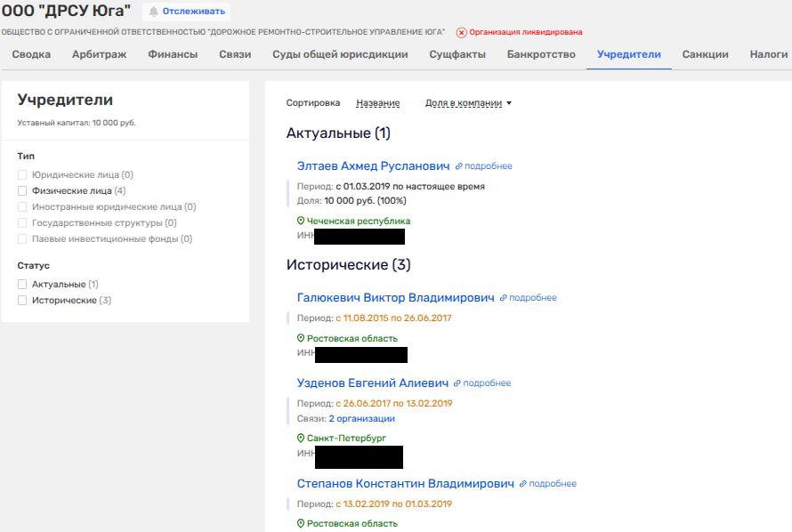The image size is (792, 532).
Task: Open the Доля в компании sort dropdown
Action: (469, 103)
